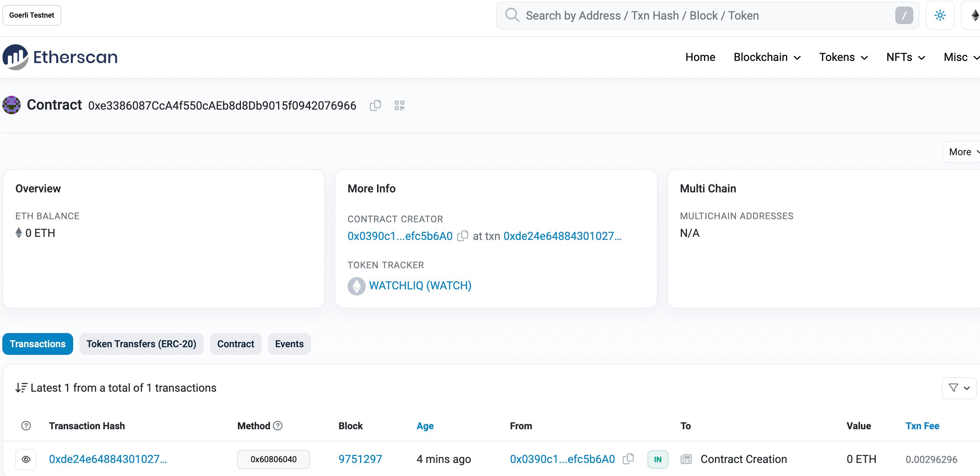Click the sort order icon beside Latest transactions
The width and height of the screenshot is (980, 476).
(21, 388)
